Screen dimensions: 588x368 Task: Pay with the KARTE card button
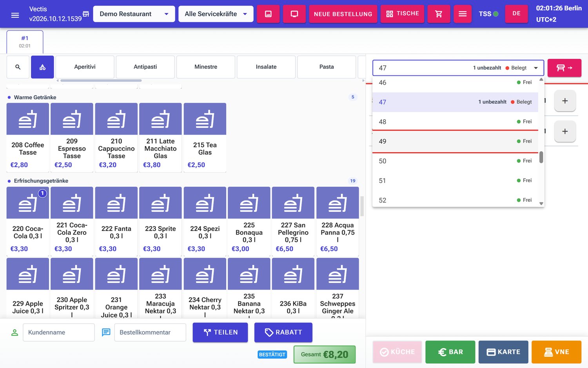click(503, 352)
